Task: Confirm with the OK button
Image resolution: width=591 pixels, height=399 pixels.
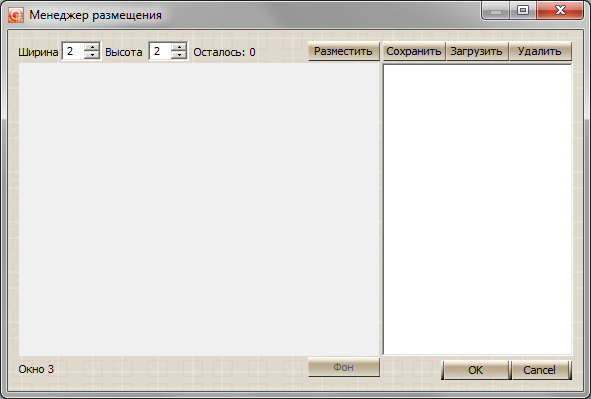Action: click(x=476, y=370)
